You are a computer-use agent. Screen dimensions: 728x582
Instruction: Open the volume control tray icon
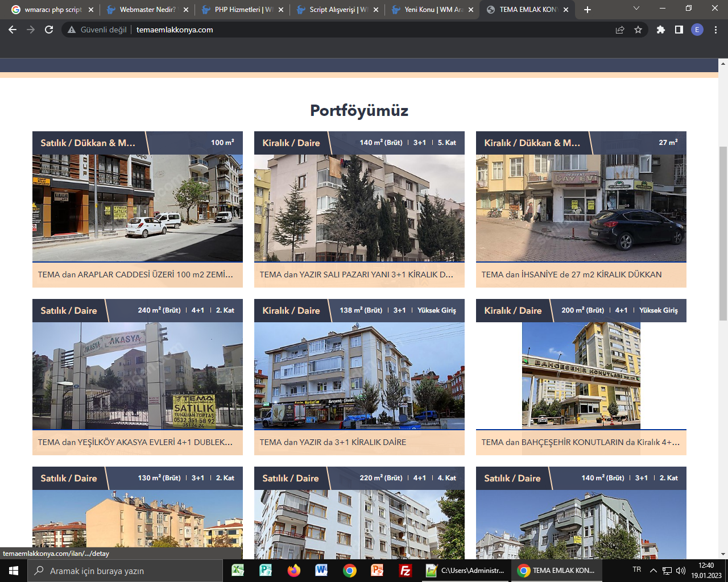681,571
